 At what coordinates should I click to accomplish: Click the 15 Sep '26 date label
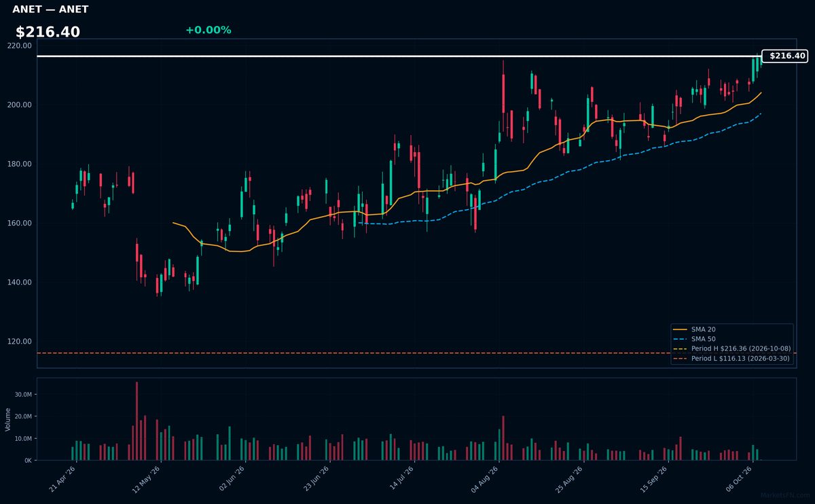655,478
